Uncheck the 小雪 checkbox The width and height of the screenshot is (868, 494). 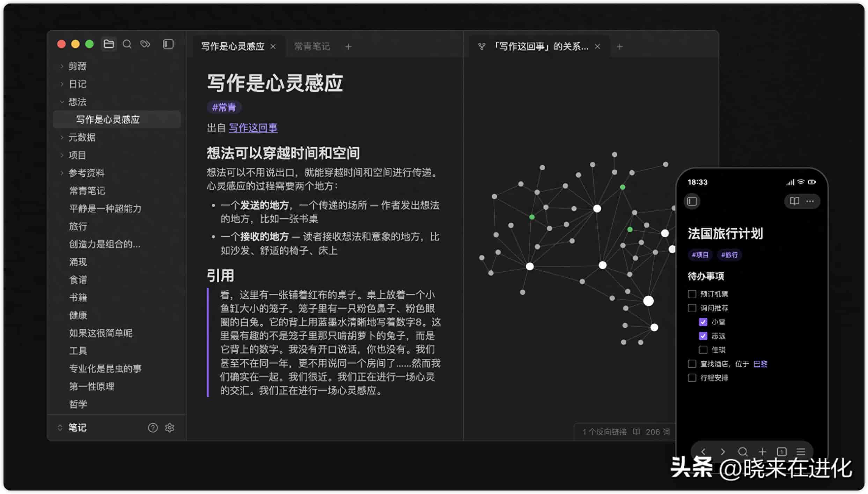coord(703,322)
